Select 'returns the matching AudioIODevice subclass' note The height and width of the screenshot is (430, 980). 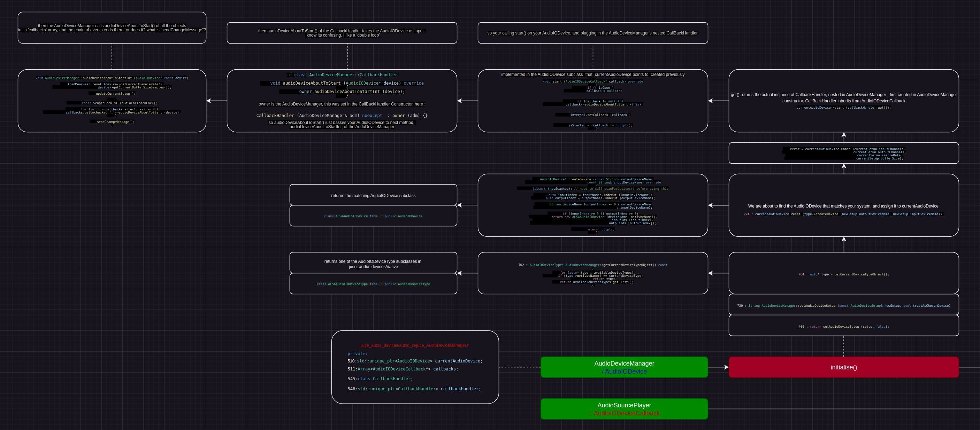pos(373,195)
